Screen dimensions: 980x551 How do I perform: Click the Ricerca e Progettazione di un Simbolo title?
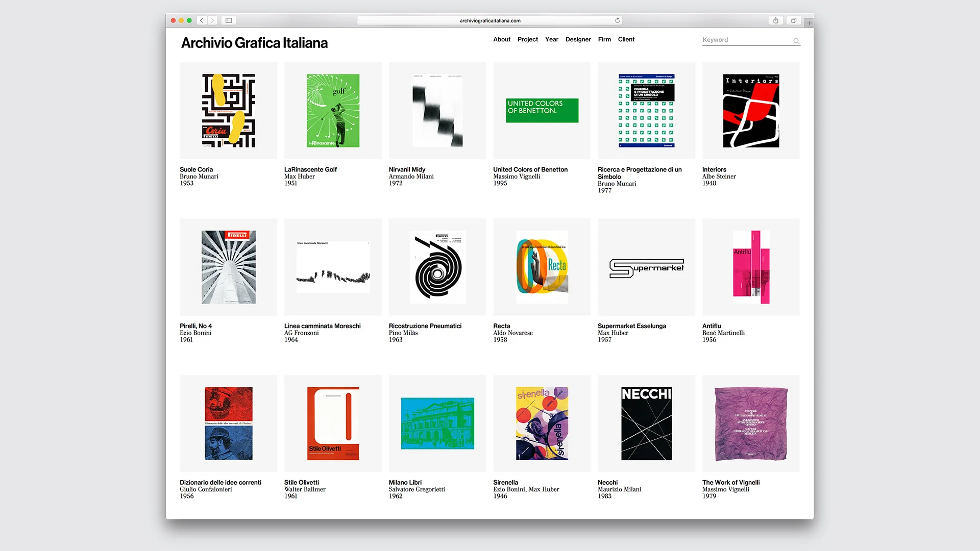point(640,173)
